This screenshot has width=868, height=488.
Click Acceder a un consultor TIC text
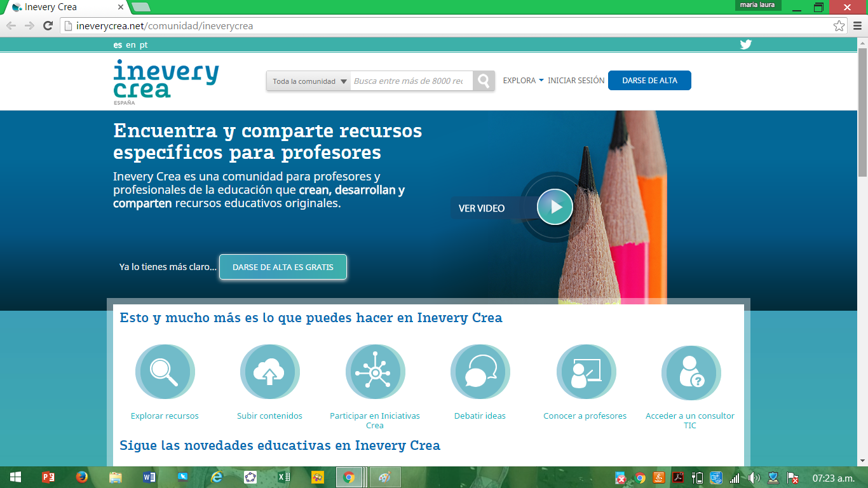(690, 421)
